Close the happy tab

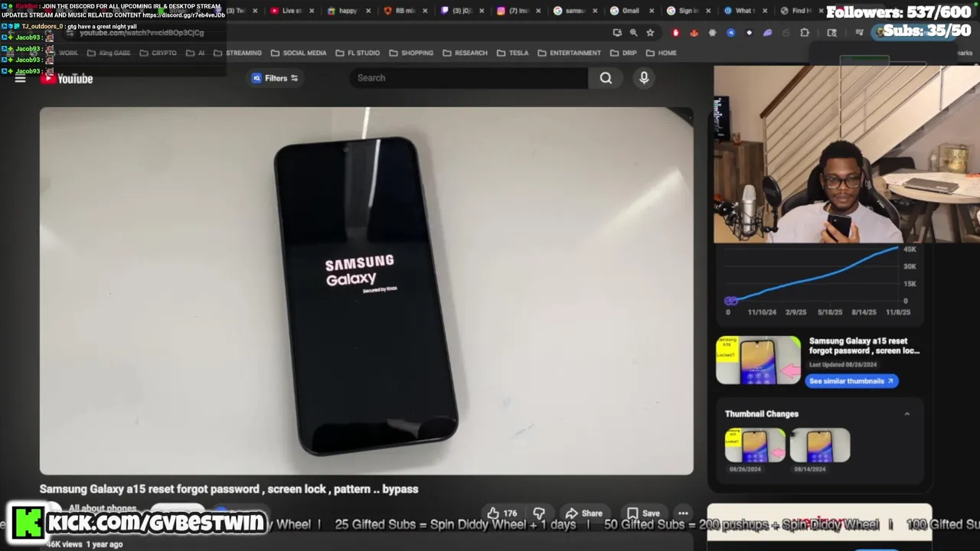pos(368,11)
